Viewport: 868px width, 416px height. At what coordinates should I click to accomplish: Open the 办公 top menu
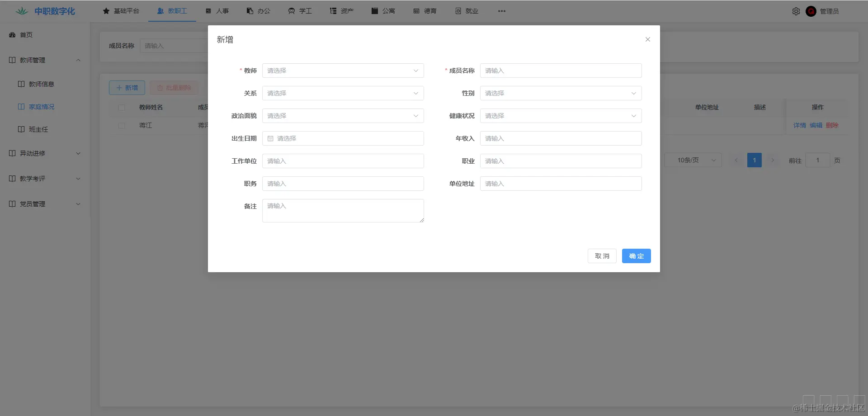[x=259, y=11]
